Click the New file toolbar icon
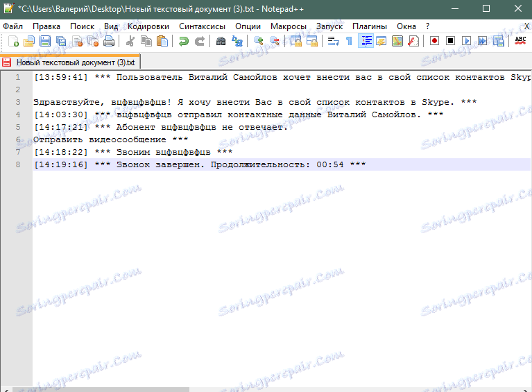Viewport: 532px width, 392px height. pyautogui.click(x=13, y=42)
